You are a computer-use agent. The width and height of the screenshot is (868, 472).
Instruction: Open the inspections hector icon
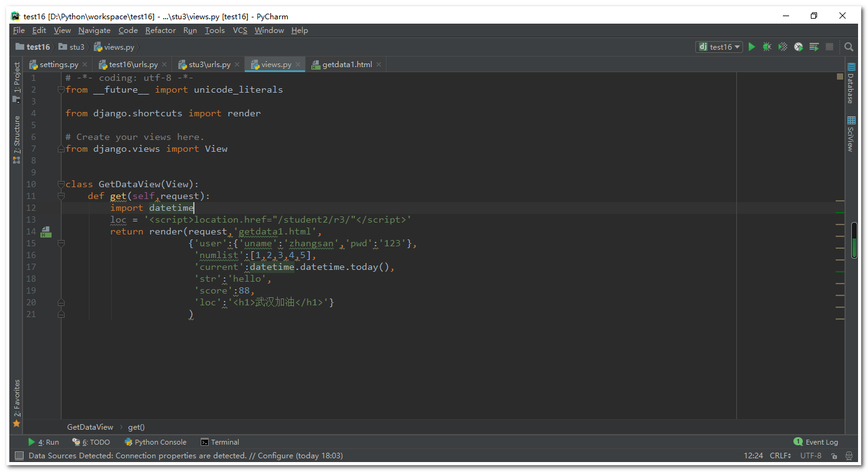click(848, 456)
